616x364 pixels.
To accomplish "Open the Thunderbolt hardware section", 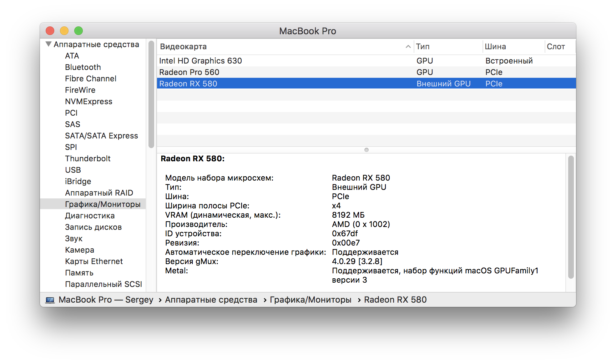I will click(87, 158).
